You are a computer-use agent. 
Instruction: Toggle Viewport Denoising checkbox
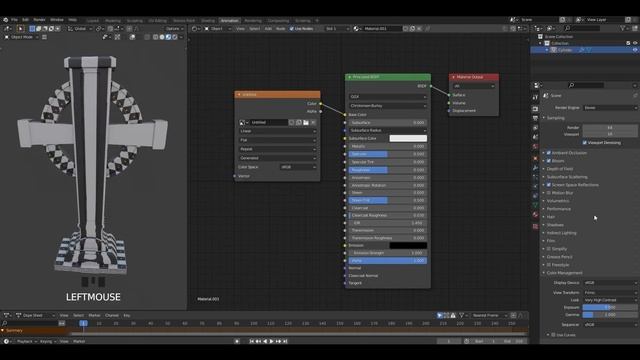584,143
